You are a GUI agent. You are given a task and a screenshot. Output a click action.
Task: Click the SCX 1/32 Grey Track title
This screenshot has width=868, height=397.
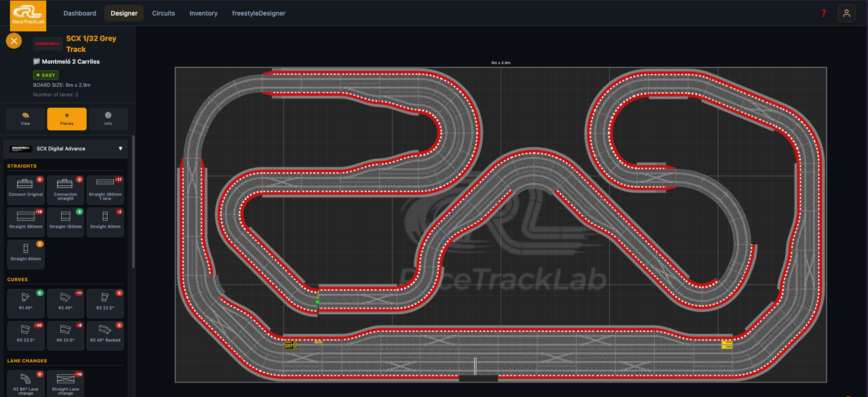(x=91, y=43)
